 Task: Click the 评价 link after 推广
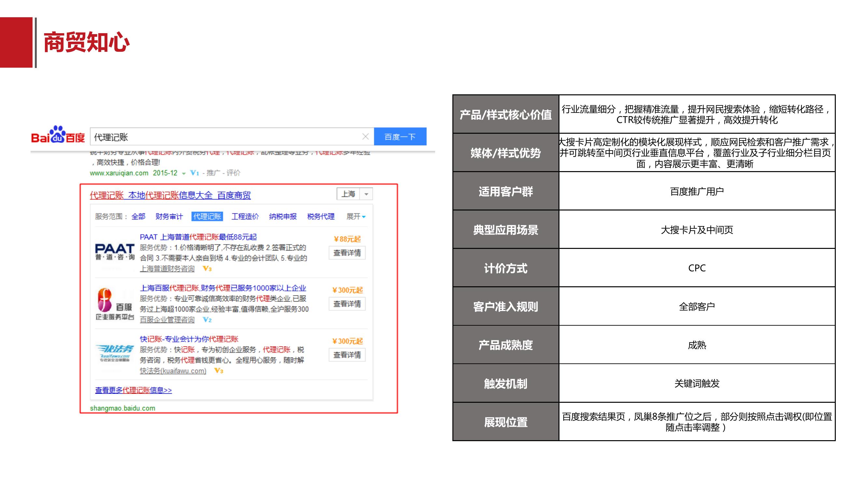(x=233, y=173)
